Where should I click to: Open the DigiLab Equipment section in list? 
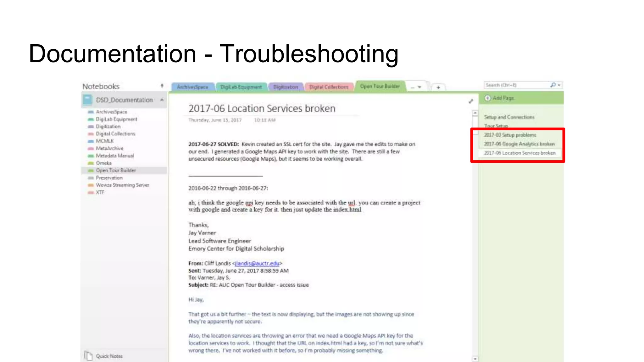click(x=116, y=119)
